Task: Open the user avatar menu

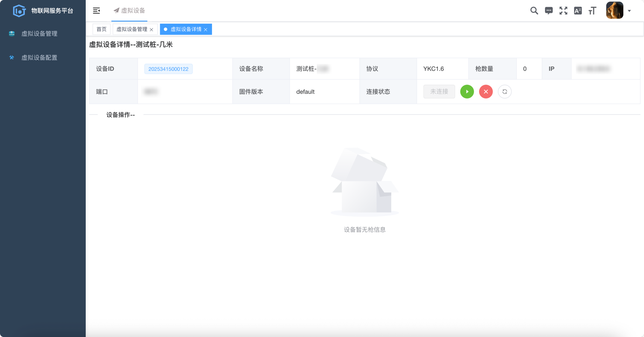Action: tap(614, 11)
